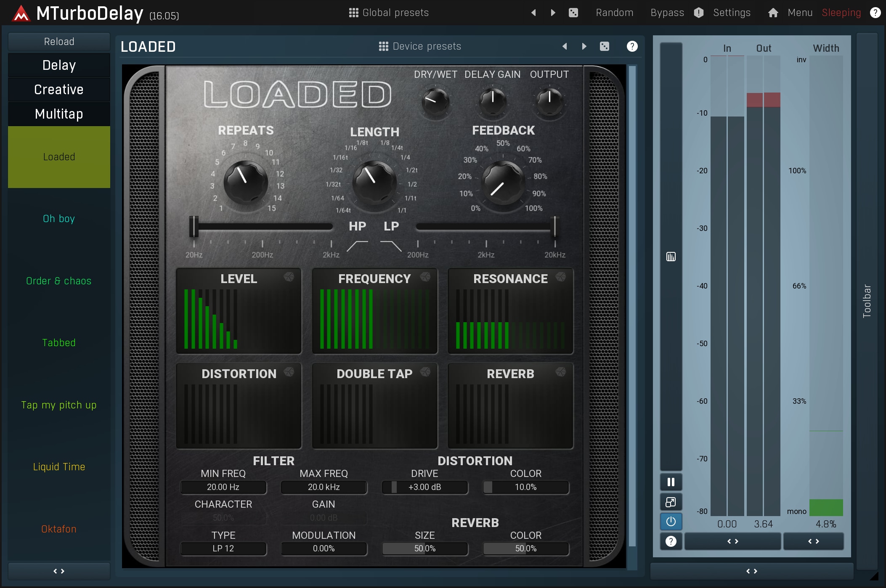The image size is (886, 588).
Task: Click the detach meters window icon
Action: 671,502
